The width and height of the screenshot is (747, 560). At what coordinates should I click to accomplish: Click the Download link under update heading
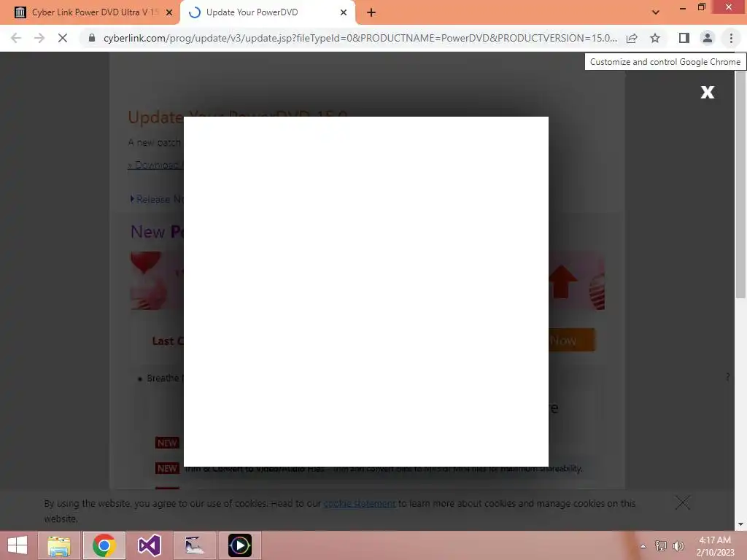[x=156, y=165]
